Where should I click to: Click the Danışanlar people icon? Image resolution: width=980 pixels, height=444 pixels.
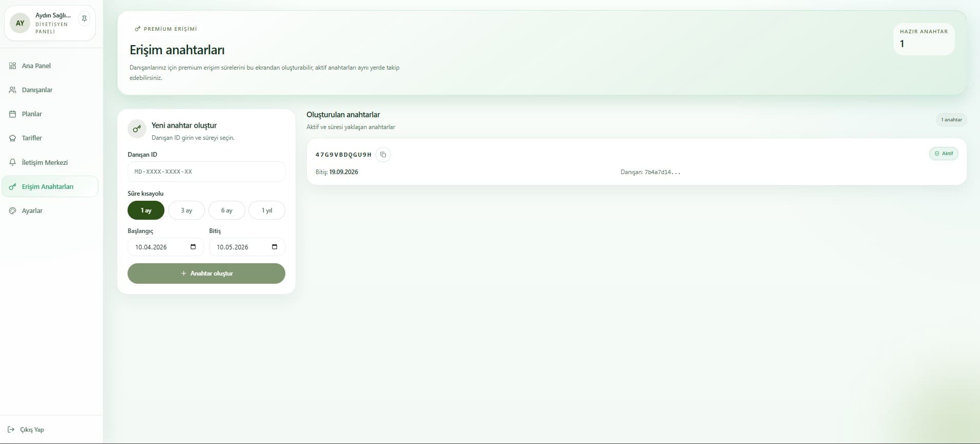(x=13, y=90)
